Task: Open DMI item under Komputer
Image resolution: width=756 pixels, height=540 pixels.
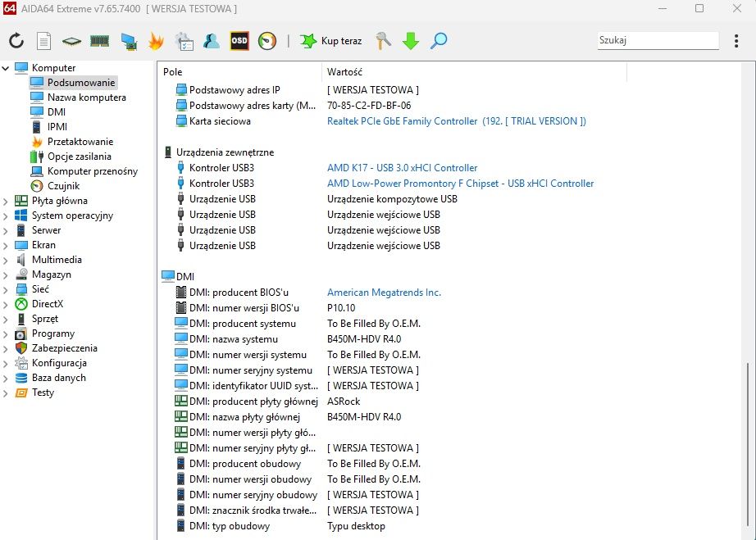Action: tap(57, 111)
